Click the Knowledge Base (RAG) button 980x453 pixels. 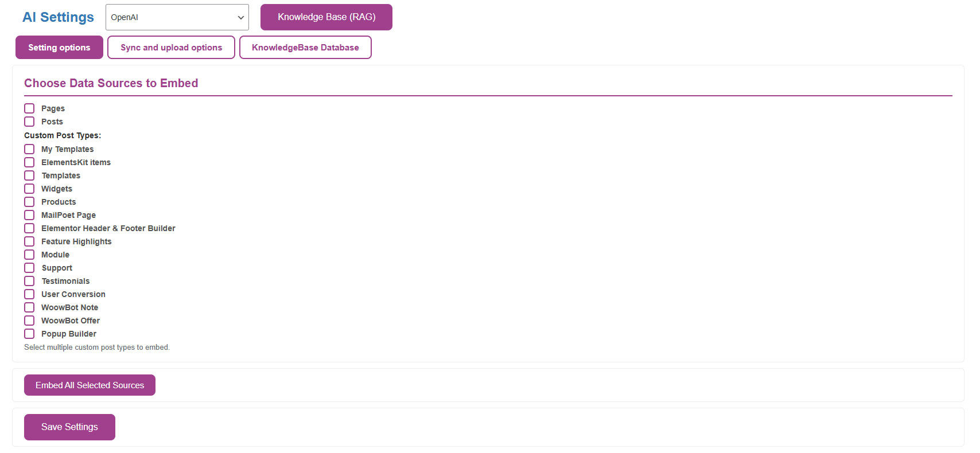[x=326, y=17]
